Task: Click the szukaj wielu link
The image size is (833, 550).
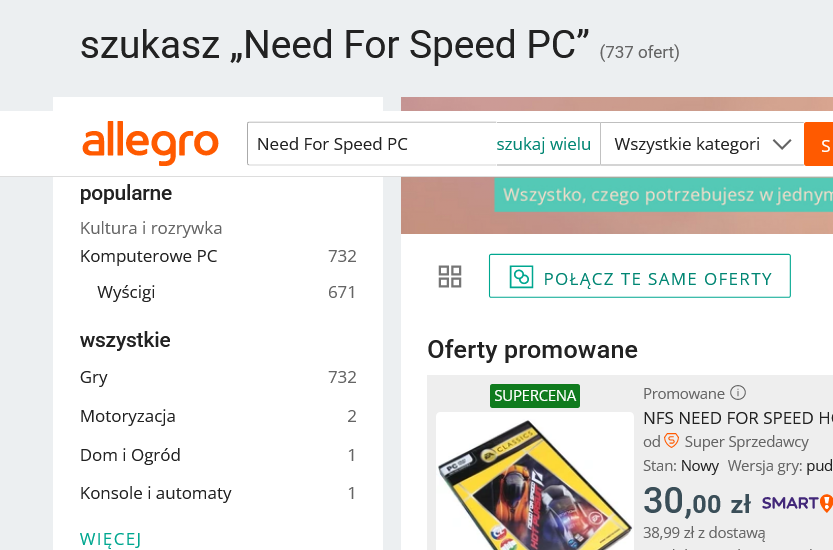Action: coord(544,144)
